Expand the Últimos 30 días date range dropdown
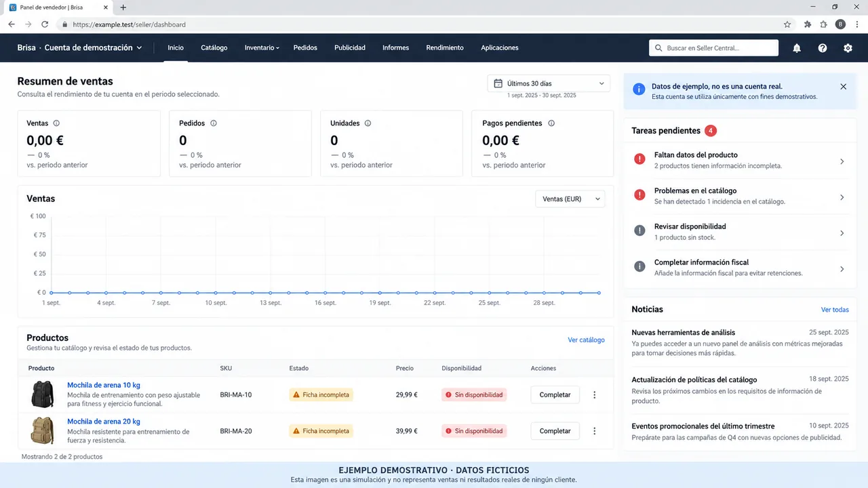 (549, 83)
